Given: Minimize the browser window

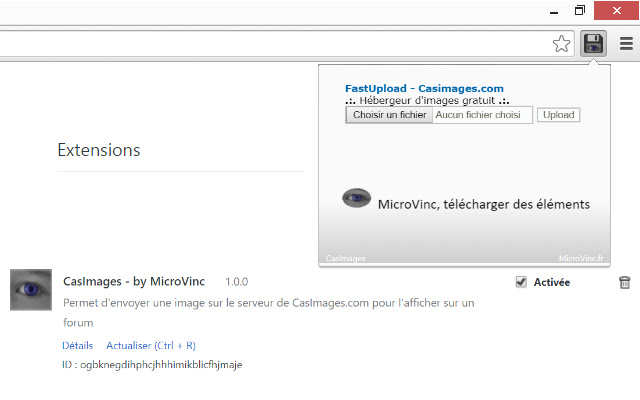Looking at the screenshot, I should tap(554, 11).
